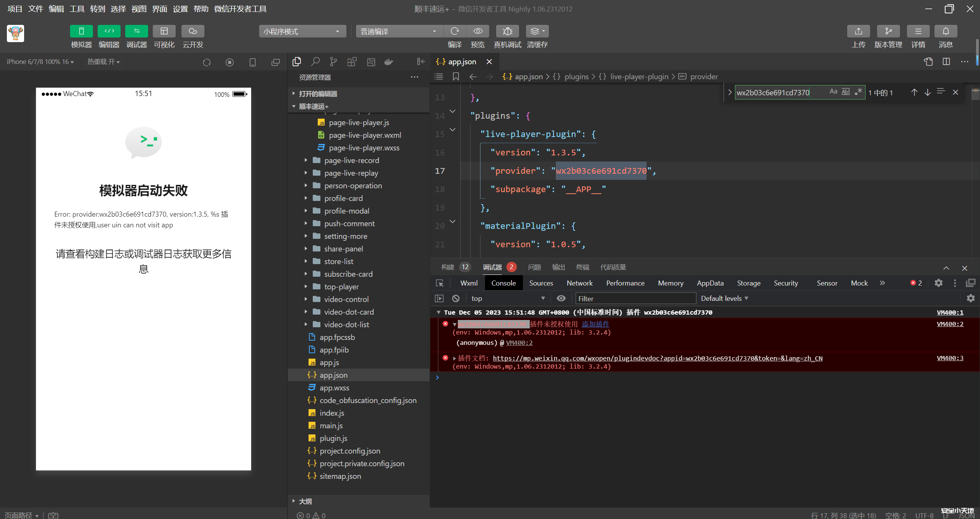Clear console with the ban icon
This screenshot has height=519, width=980.
[x=456, y=298]
